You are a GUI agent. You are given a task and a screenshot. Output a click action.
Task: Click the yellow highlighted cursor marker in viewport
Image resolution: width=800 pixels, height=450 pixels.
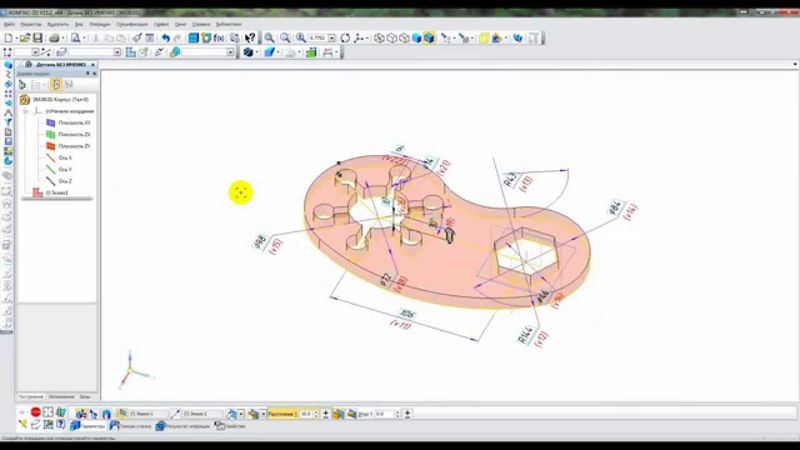click(241, 192)
